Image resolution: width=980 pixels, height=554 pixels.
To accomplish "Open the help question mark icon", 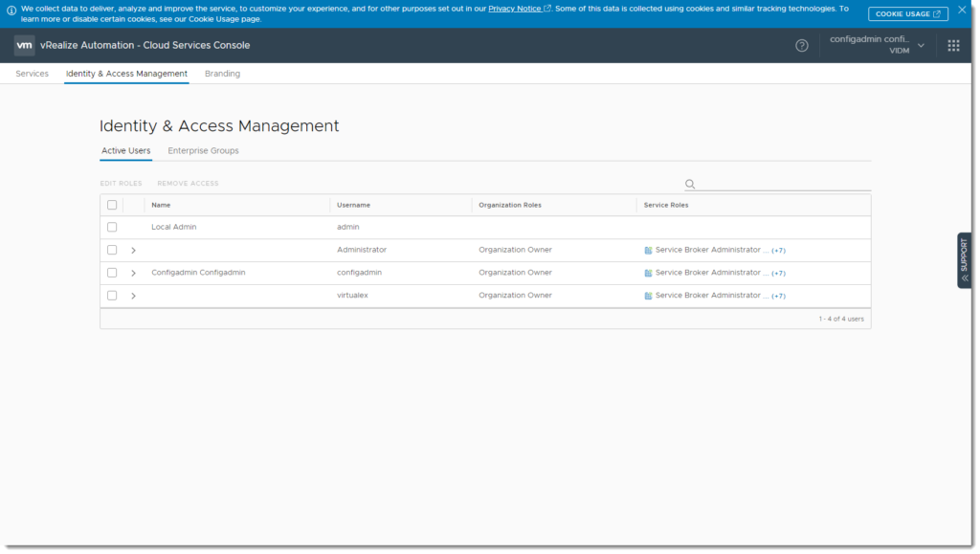I will tap(801, 46).
